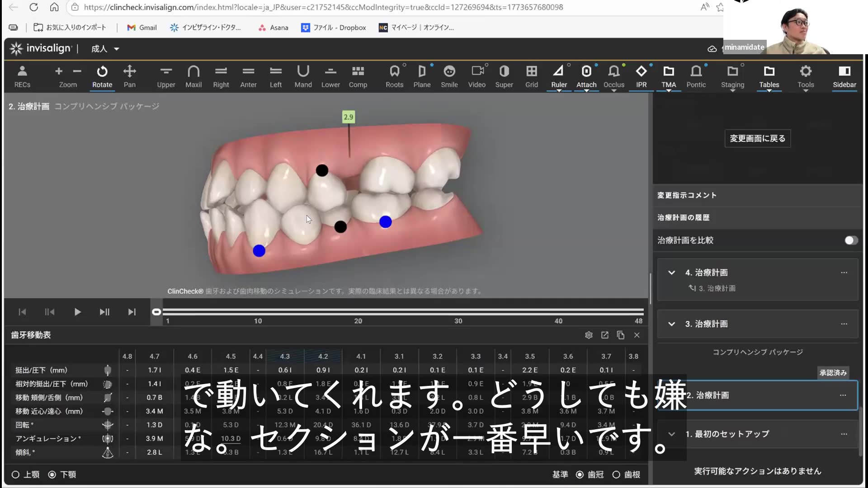Open the Staging panel
Viewport: 868px width, 488px height.
tap(732, 76)
